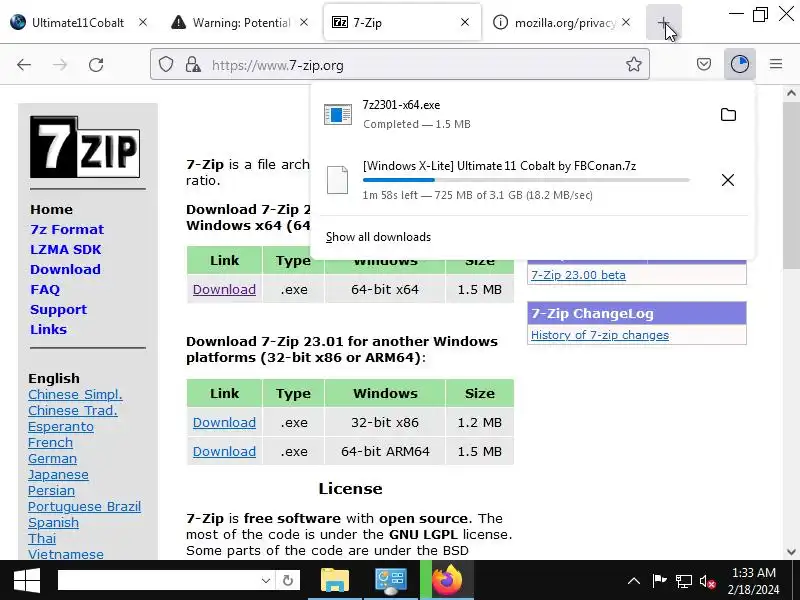Click the blank file icon of Cobalt download
This screenshot has width=800, height=600.
338,180
